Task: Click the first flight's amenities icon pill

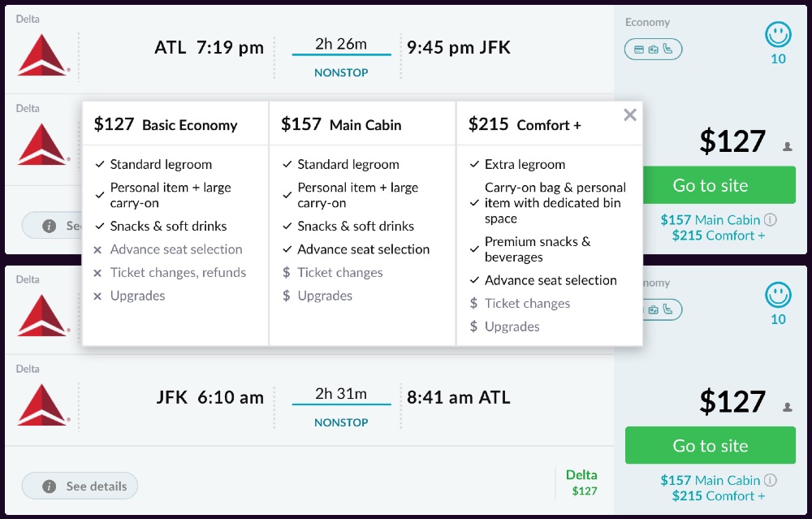Action: click(x=653, y=50)
